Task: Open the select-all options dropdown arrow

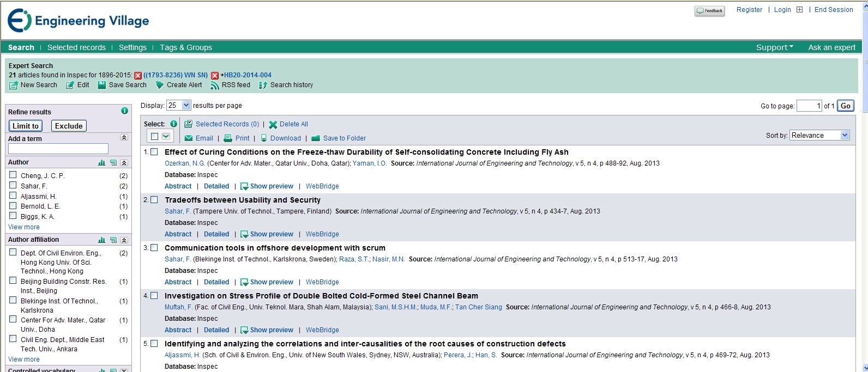Action: coord(166,136)
